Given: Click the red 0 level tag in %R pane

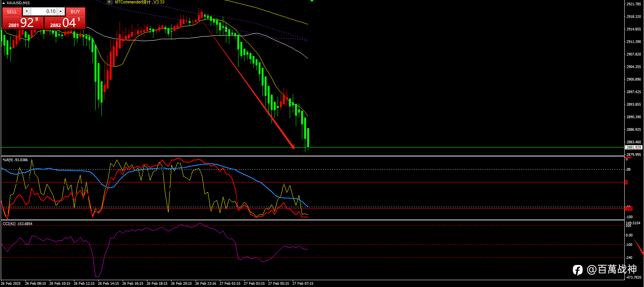Looking at the screenshot, I should 627,182.
